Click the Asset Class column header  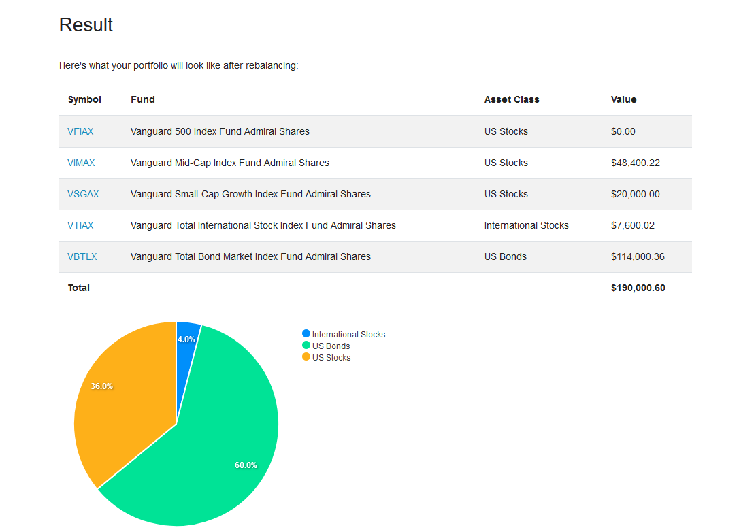click(x=512, y=100)
